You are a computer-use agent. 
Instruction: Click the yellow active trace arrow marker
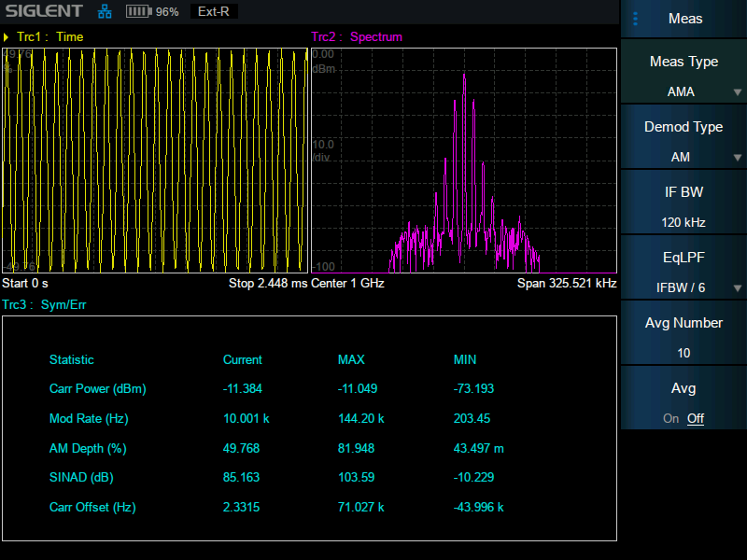(7, 37)
